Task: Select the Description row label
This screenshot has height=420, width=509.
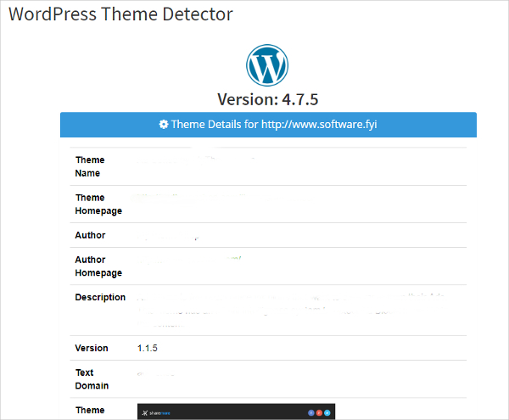Action: tap(100, 297)
